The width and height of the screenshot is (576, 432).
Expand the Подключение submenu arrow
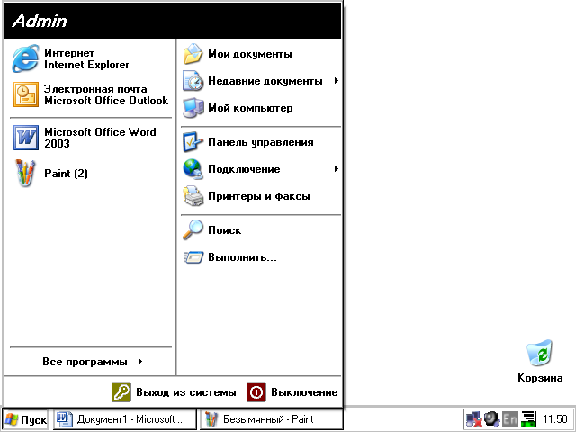coord(336,169)
